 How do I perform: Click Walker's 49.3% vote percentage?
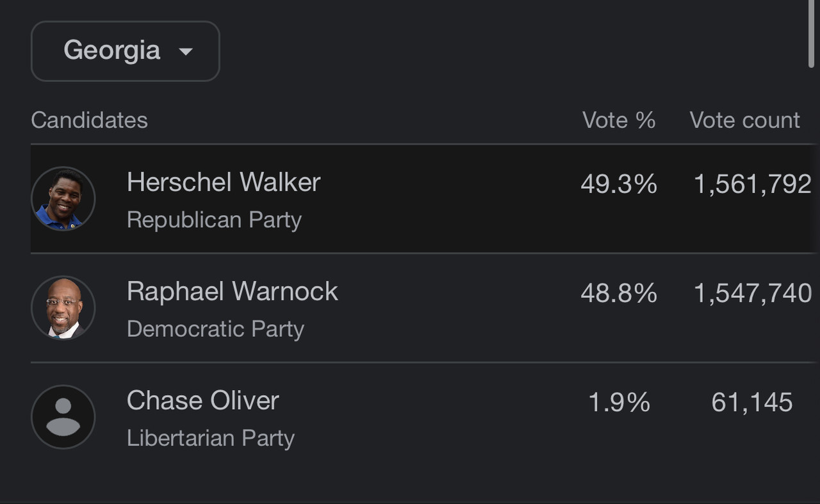tap(619, 184)
